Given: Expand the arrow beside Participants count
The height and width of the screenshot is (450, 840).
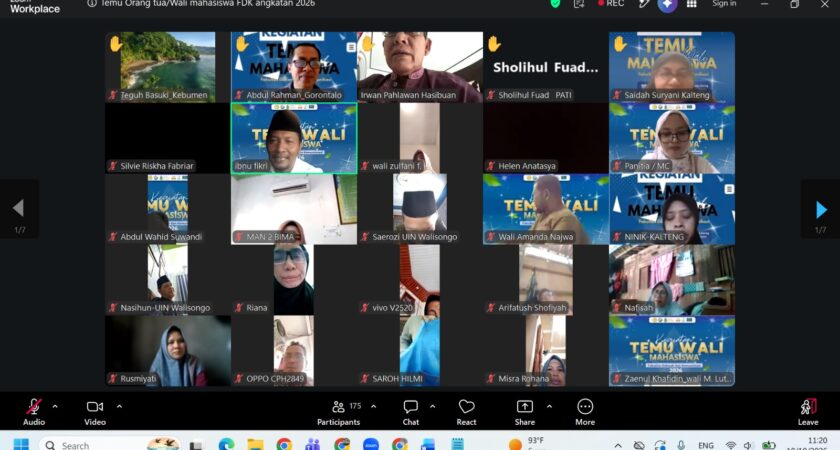Looking at the screenshot, I should coord(373,407).
